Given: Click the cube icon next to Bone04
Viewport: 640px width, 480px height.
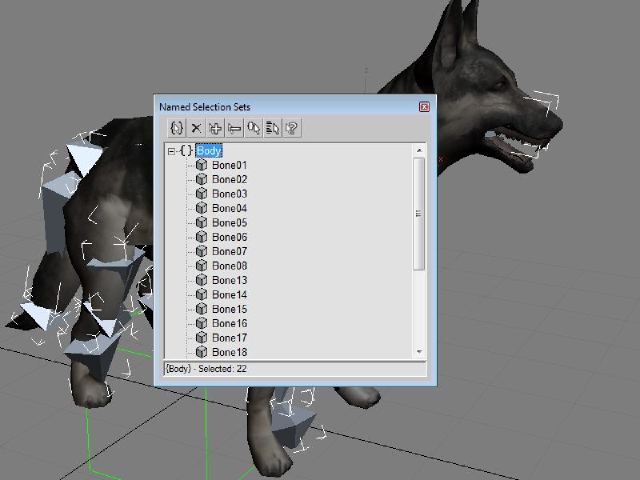Looking at the screenshot, I should (201, 208).
